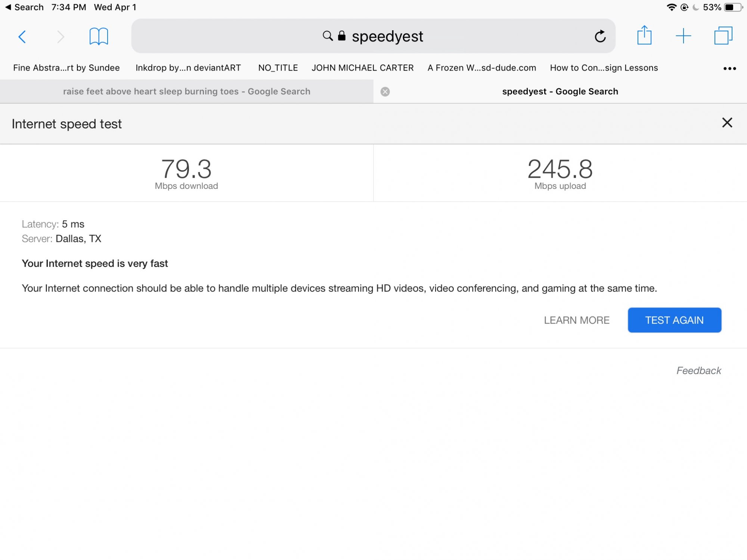Switch to raise feet above heart tab
Viewport: 747px width, 560px height.
pos(187,92)
